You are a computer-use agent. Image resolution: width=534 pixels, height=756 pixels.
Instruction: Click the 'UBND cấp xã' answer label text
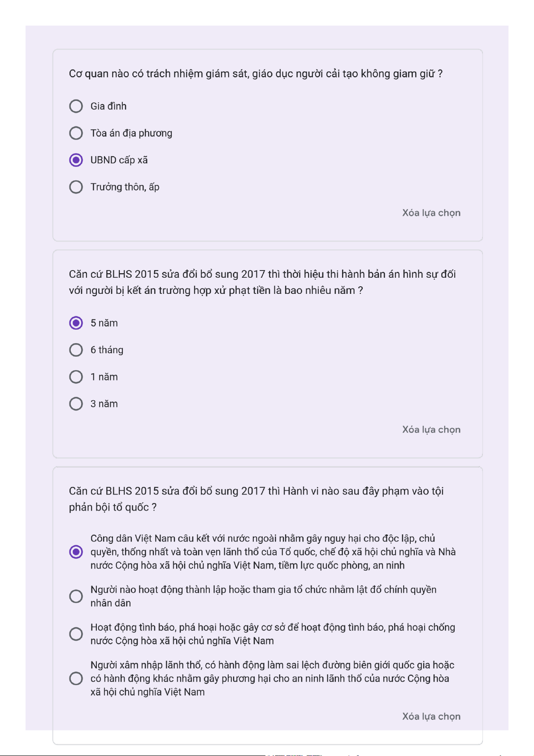click(119, 160)
